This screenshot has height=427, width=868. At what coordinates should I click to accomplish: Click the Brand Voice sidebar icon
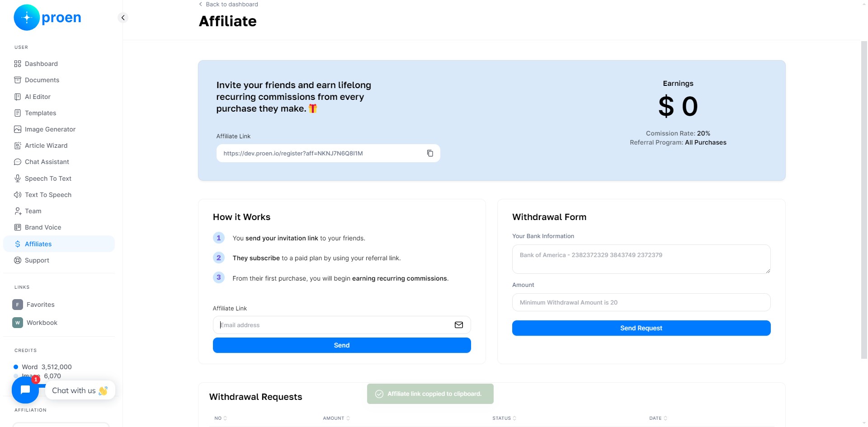18,227
